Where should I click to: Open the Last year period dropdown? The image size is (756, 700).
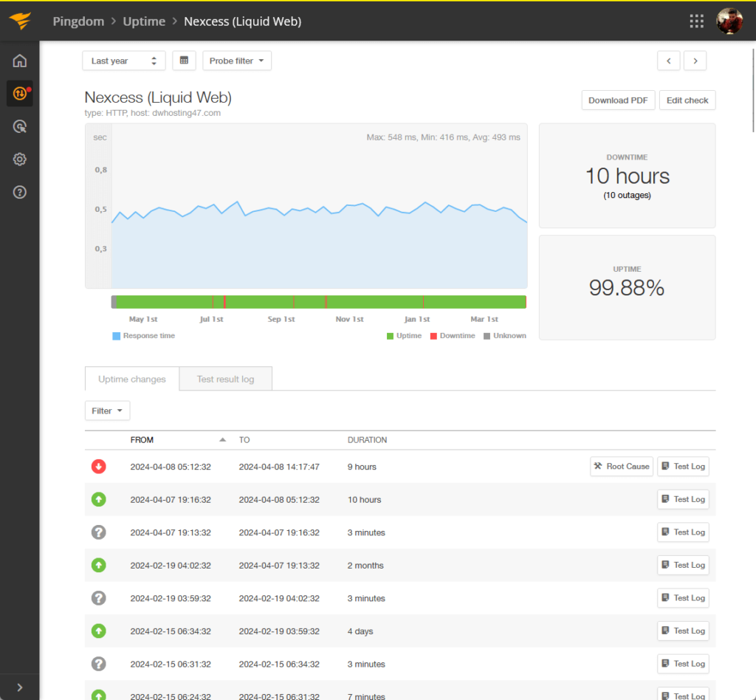(x=124, y=61)
